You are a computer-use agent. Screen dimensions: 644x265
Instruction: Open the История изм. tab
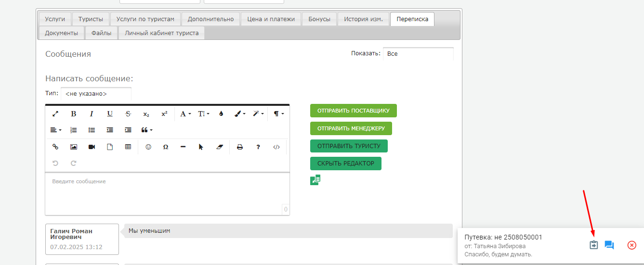point(363,19)
